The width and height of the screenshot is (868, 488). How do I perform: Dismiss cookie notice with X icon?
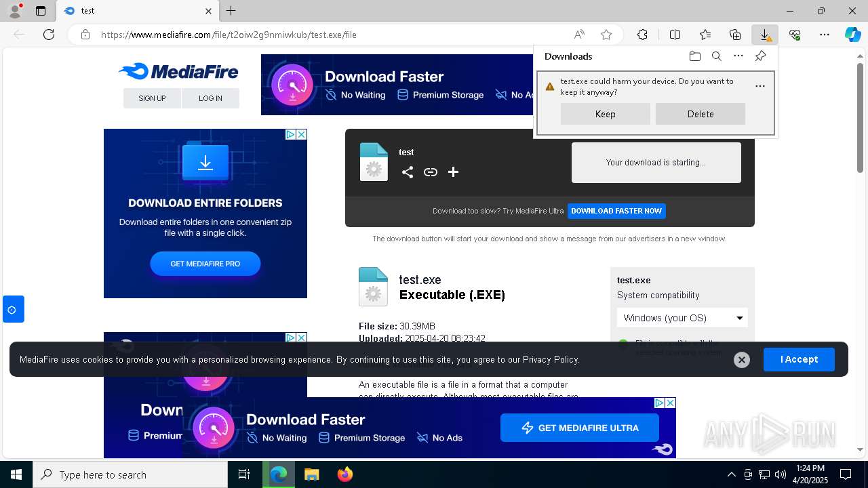click(x=742, y=360)
